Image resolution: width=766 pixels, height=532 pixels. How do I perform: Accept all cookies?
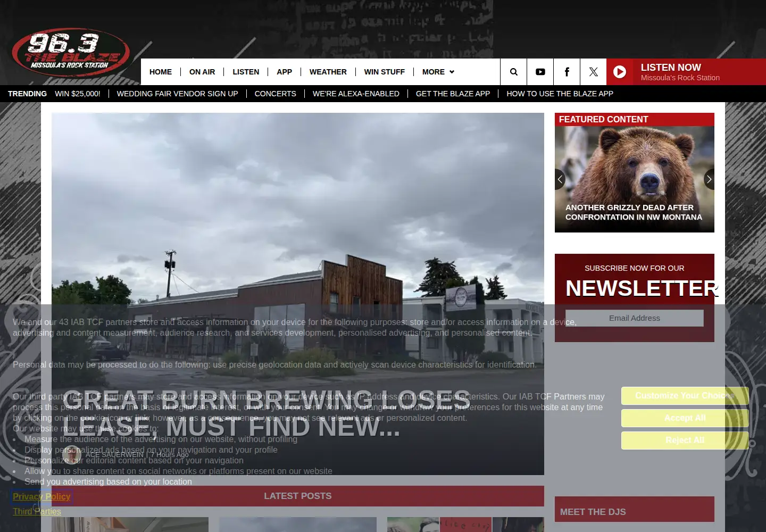[685, 418]
